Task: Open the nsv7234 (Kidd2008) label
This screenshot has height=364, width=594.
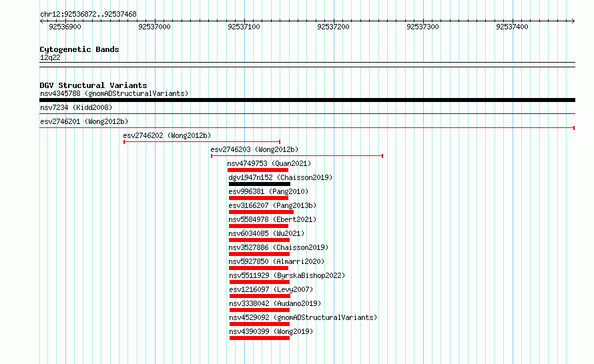Action: [x=76, y=107]
